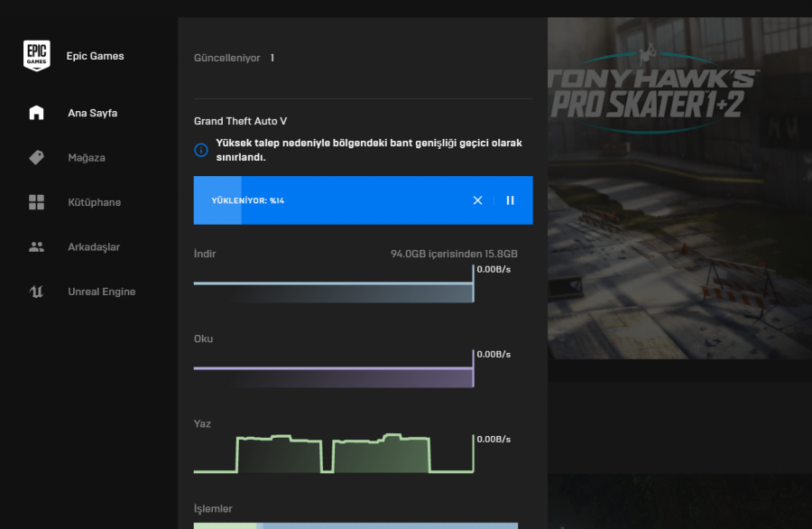
Task: Click the YÜKLENİYOR %14 progress bar
Action: tap(363, 200)
